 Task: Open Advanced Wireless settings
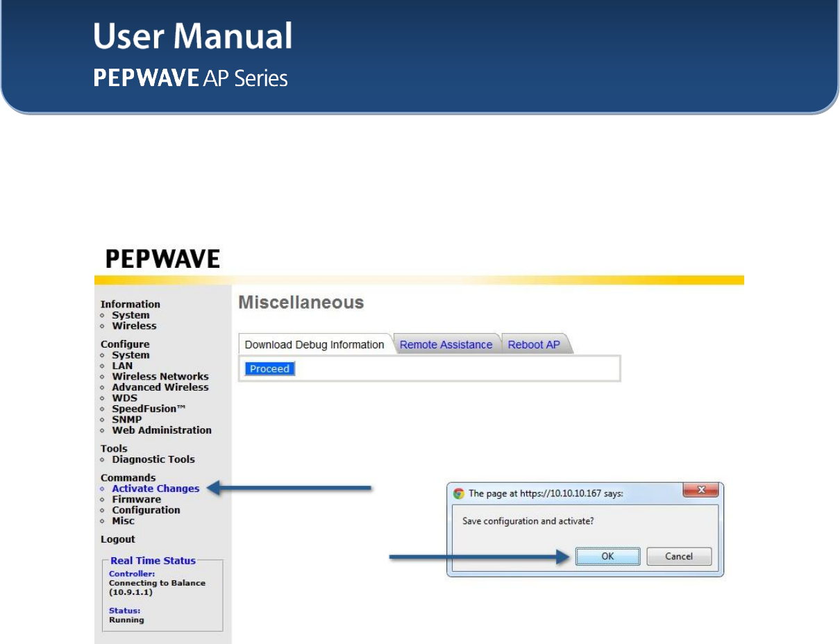[160, 387]
